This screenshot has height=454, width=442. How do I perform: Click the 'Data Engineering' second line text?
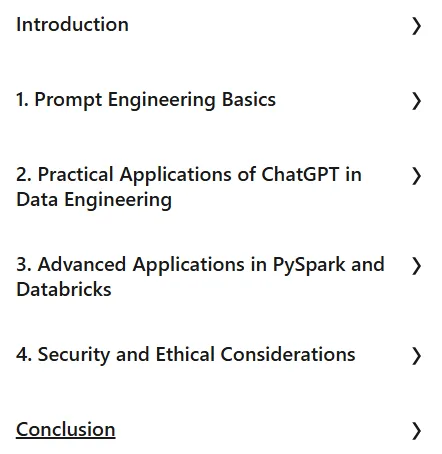[94, 200]
